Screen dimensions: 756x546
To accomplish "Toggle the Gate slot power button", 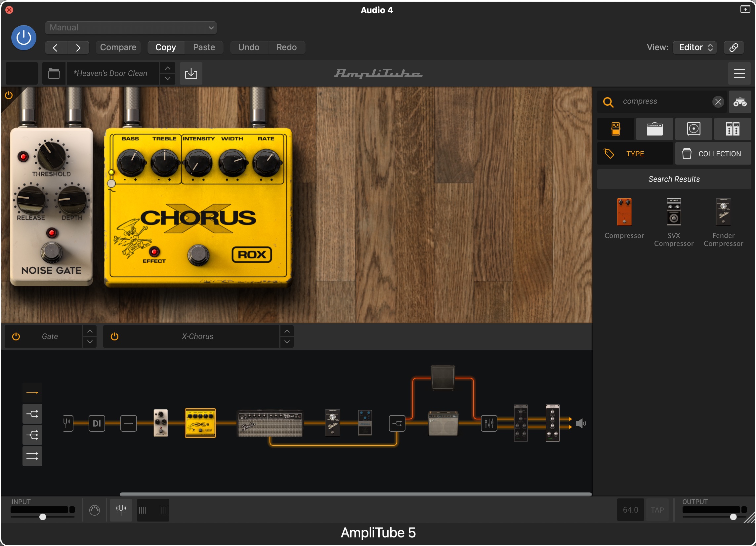I will [x=16, y=337].
